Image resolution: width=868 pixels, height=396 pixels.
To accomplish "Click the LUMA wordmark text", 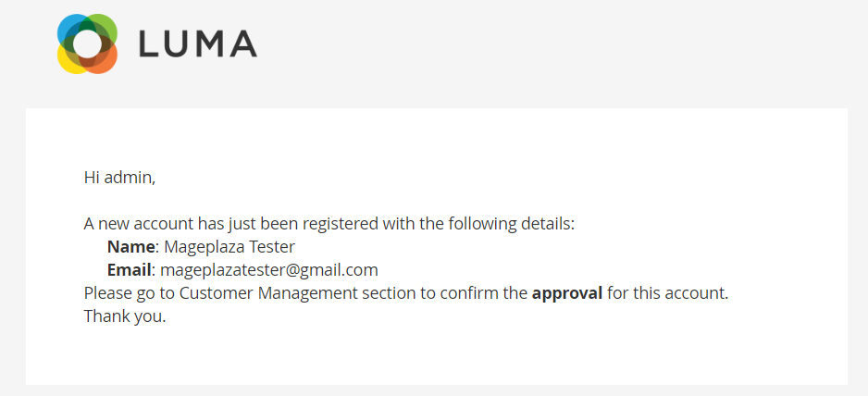I will coord(197,43).
